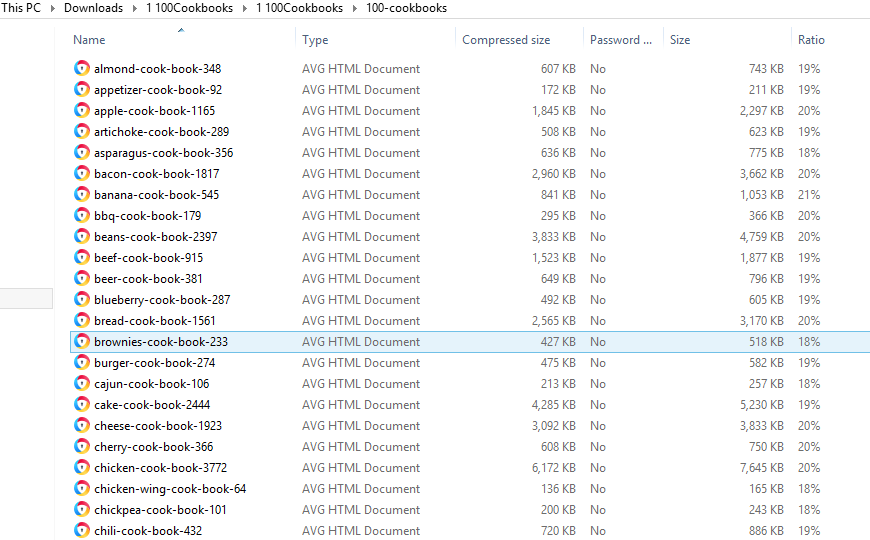Open 100-cookbooks breadcrumb segment

[406, 8]
